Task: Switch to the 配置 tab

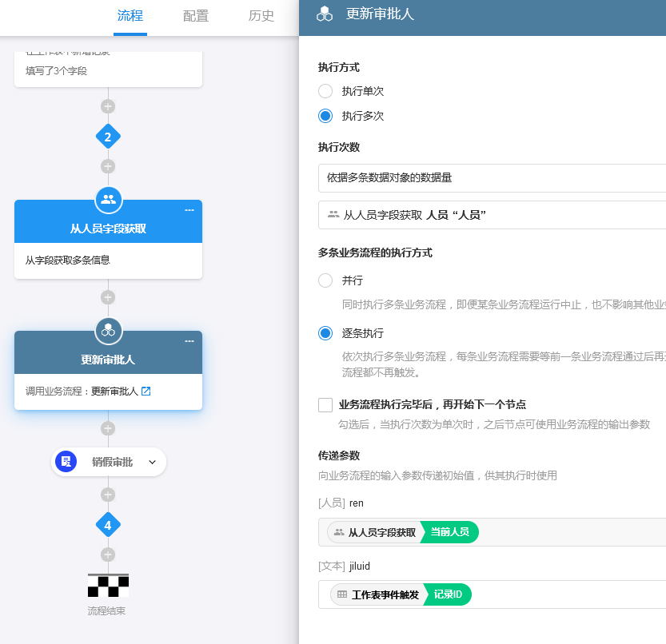Action: 195,14
